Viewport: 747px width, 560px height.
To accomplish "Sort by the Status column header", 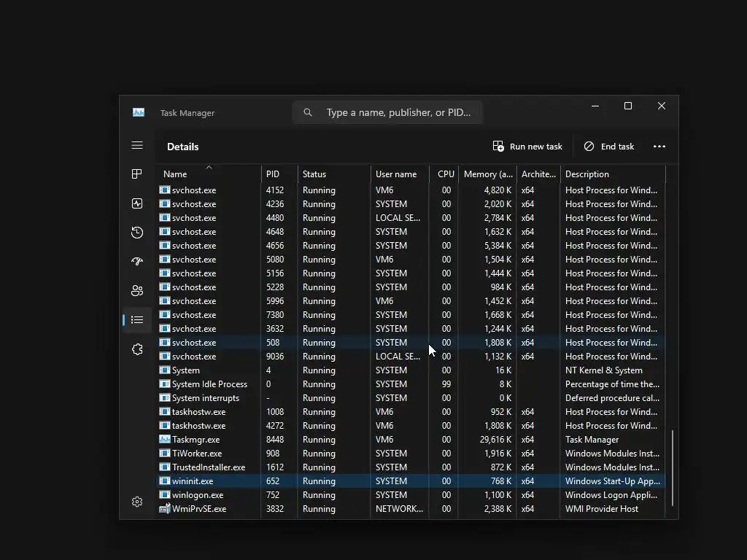I will (x=334, y=174).
